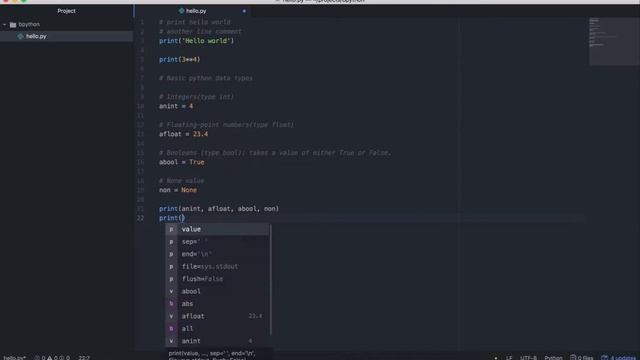Click the Booleans type bool comment line
This screenshot has height=360, width=640.
coord(275,153)
